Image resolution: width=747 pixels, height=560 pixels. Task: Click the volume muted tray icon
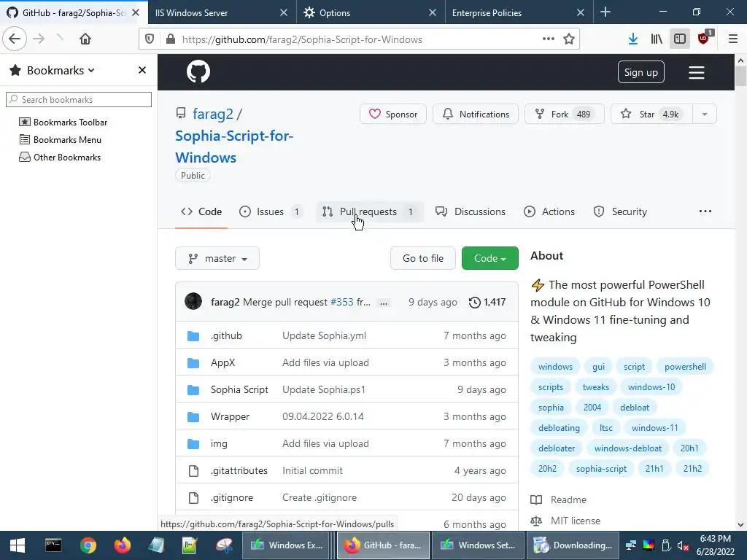[x=683, y=545]
